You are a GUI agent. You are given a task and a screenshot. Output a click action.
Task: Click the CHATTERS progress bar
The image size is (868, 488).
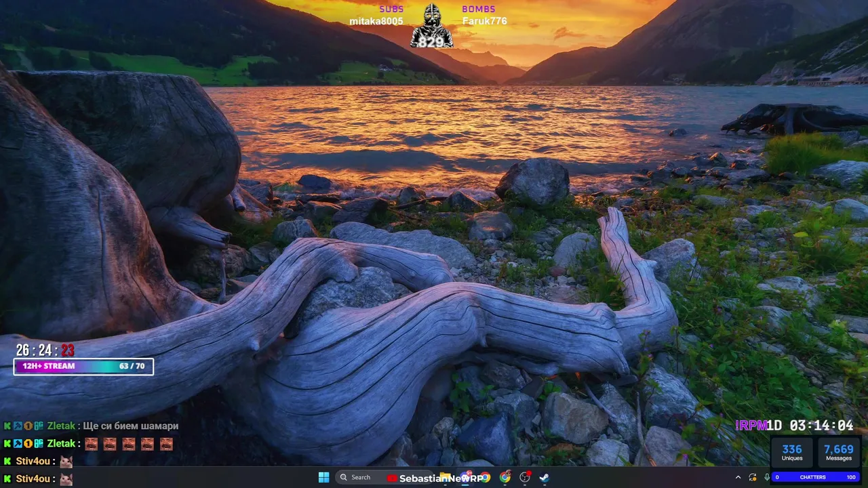[x=816, y=477]
